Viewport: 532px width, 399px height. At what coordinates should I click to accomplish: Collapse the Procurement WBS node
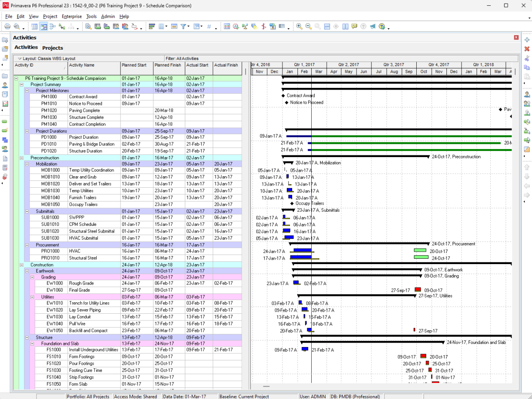point(27,245)
